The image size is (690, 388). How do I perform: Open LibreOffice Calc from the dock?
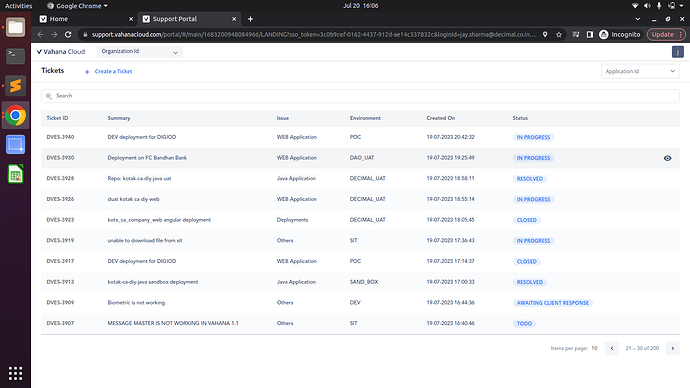pos(15,174)
